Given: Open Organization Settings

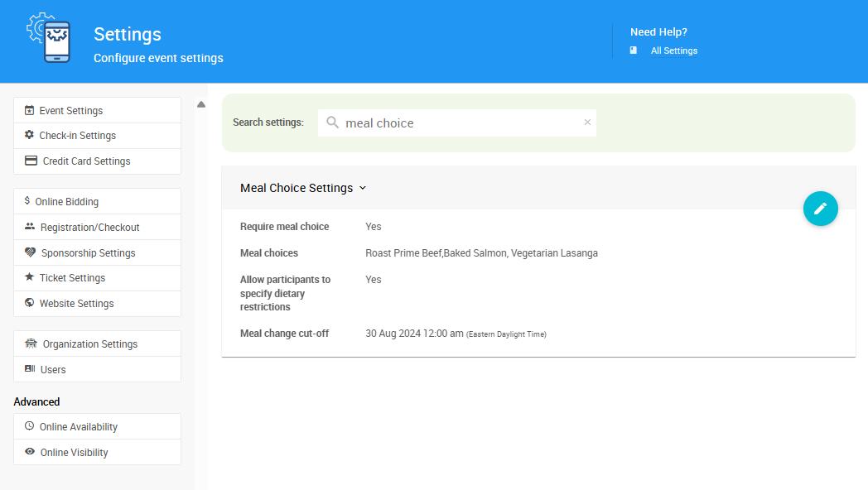Looking at the screenshot, I should (x=89, y=344).
